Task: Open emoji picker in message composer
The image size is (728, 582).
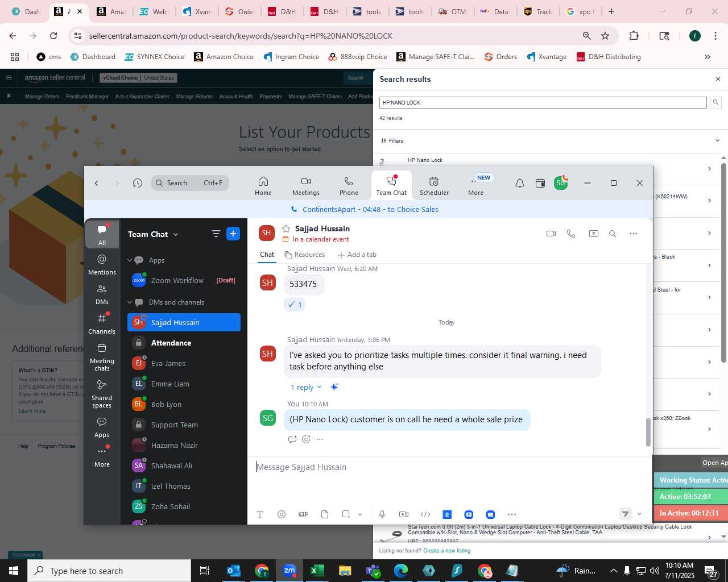Action: [282, 514]
